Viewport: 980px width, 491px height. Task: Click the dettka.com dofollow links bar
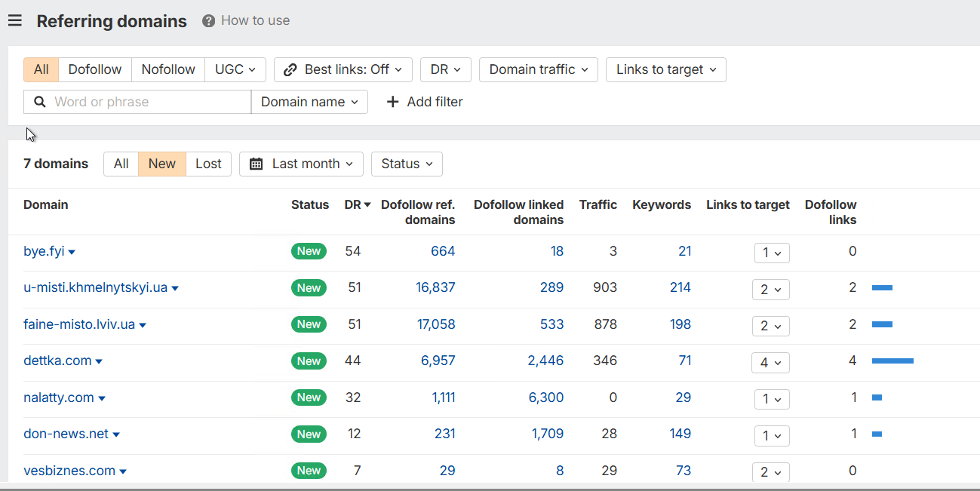pos(892,361)
